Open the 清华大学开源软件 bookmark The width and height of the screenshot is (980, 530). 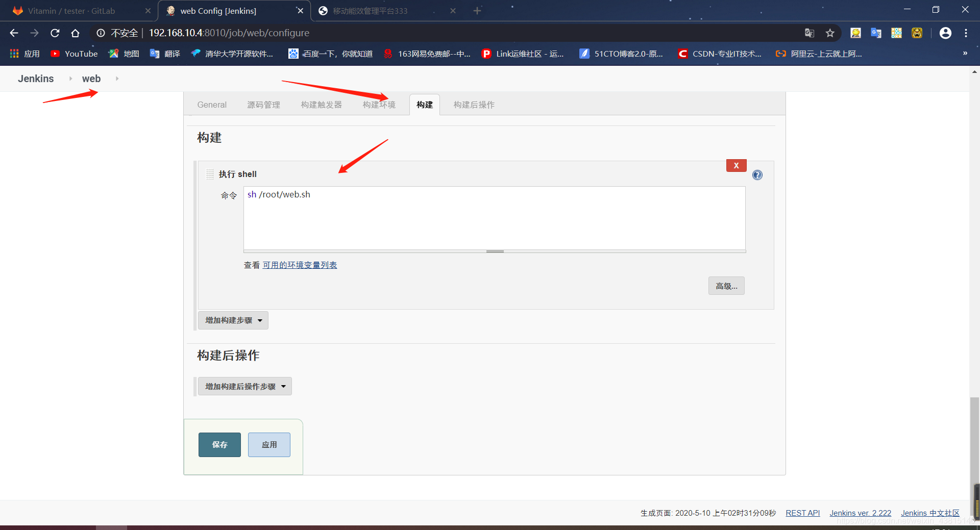pyautogui.click(x=232, y=54)
